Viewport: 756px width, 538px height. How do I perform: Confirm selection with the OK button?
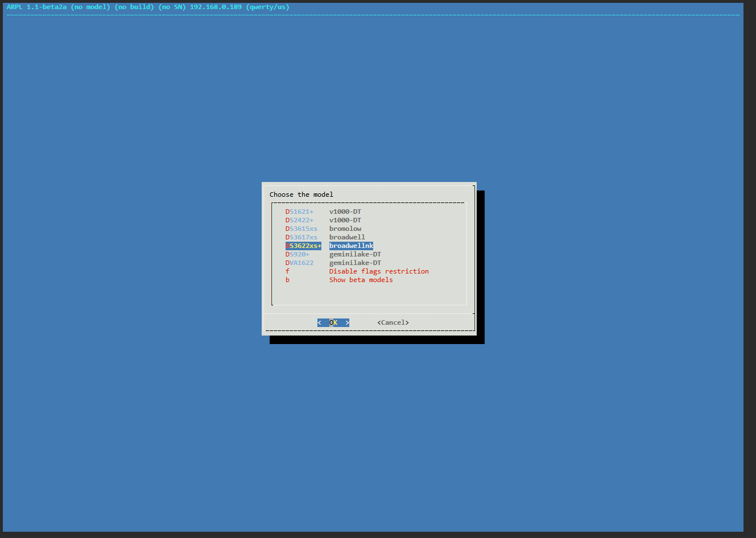[333, 322]
